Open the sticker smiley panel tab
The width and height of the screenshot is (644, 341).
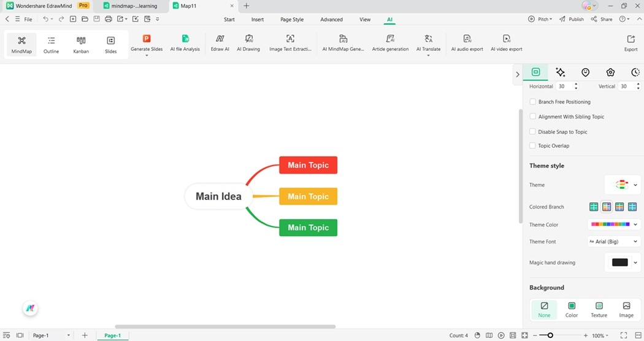[585, 72]
